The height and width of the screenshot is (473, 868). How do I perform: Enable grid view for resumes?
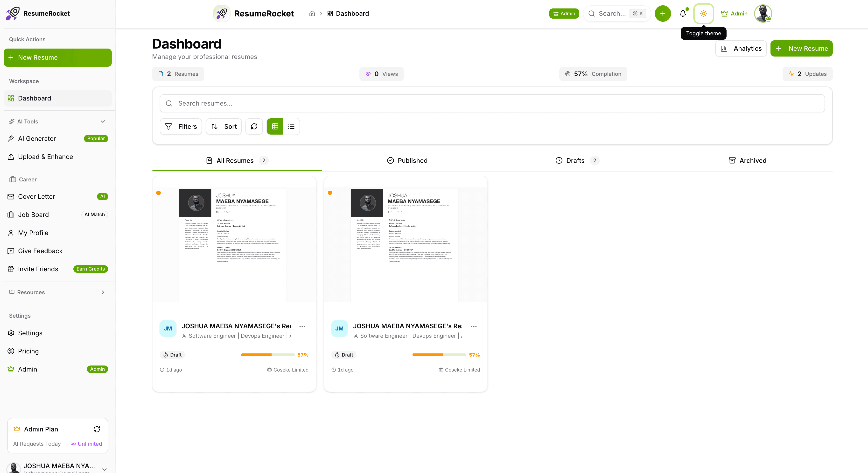coord(275,126)
